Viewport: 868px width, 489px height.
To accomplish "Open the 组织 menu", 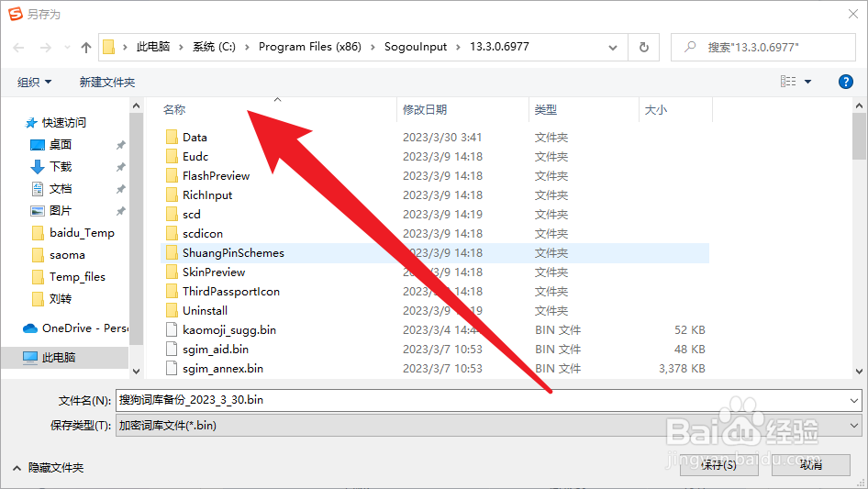I will coord(34,82).
